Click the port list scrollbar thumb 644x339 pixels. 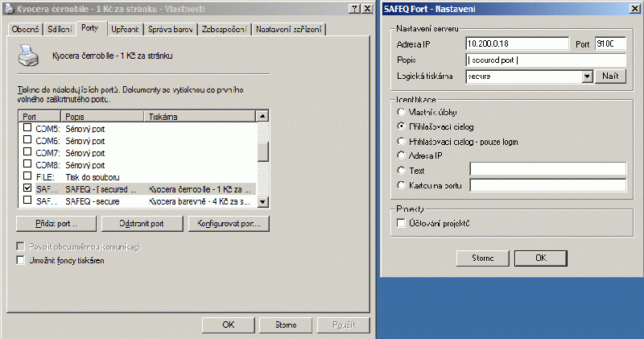[263, 151]
